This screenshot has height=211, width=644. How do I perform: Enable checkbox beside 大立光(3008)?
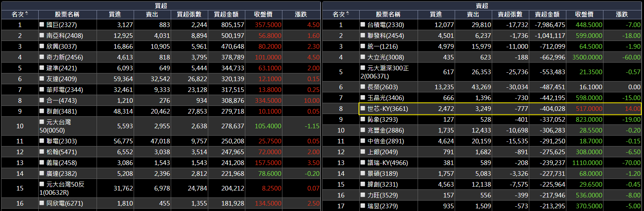coord(363,56)
